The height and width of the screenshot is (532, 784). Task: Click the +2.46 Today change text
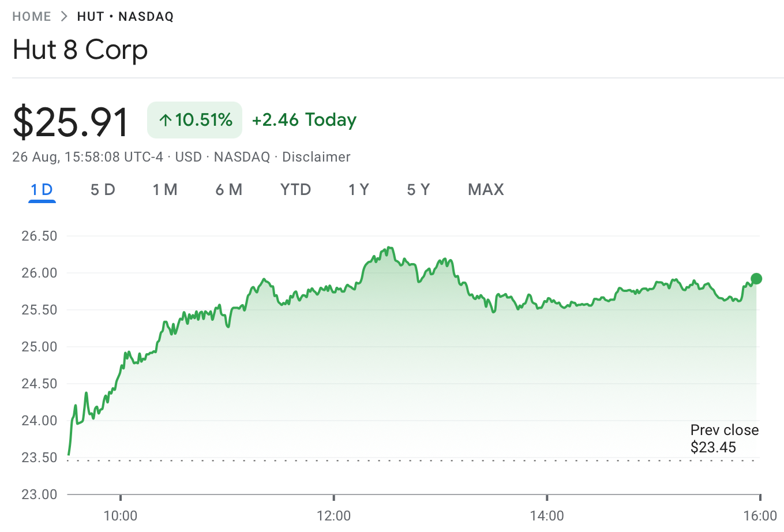pyautogui.click(x=304, y=120)
